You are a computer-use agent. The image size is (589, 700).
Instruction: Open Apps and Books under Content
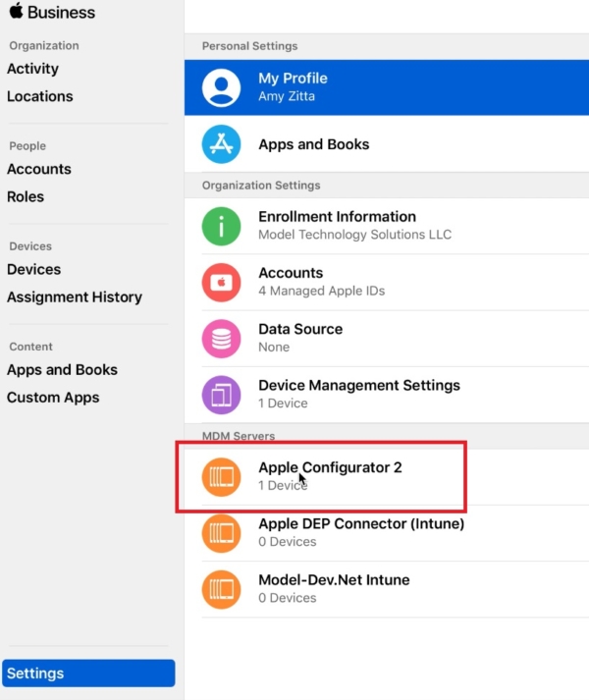[62, 370]
